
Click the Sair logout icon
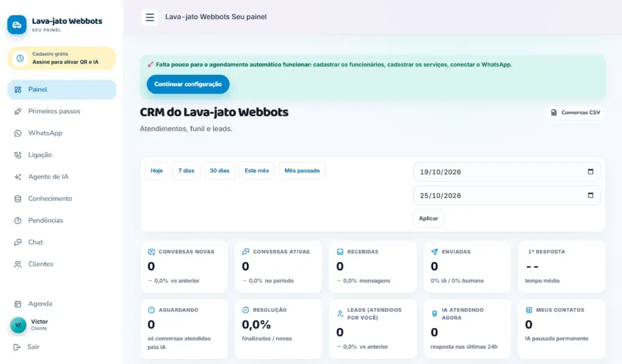coord(17,347)
